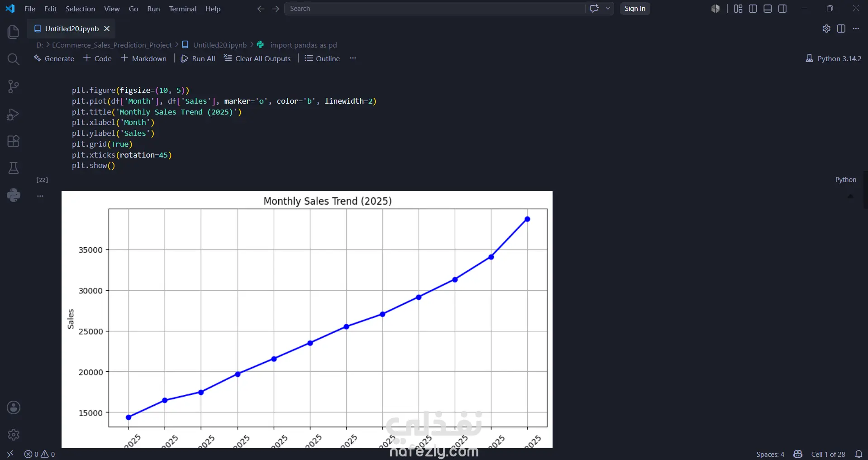Click the Sign In button
This screenshot has width=868, height=460.
tap(635, 9)
